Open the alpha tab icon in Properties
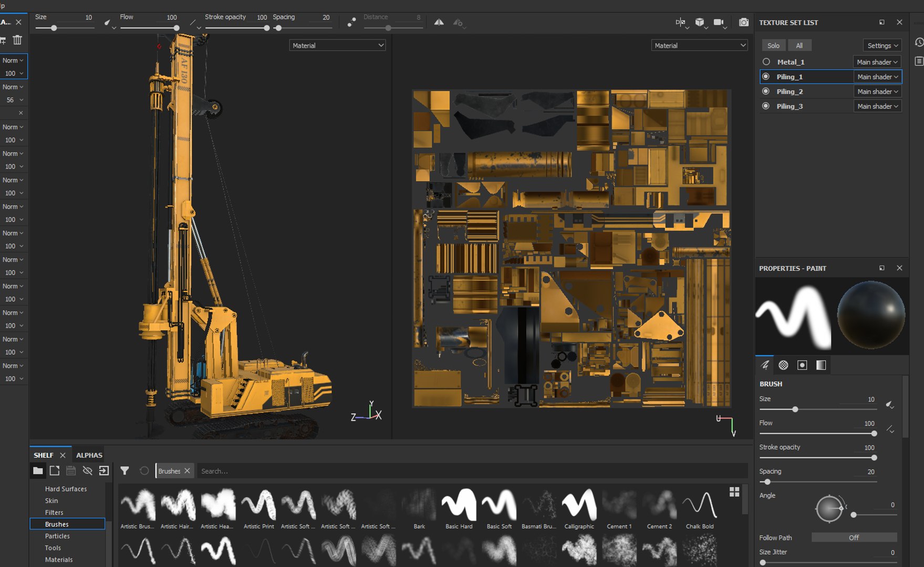924x567 pixels. pyautogui.click(x=783, y=365)
